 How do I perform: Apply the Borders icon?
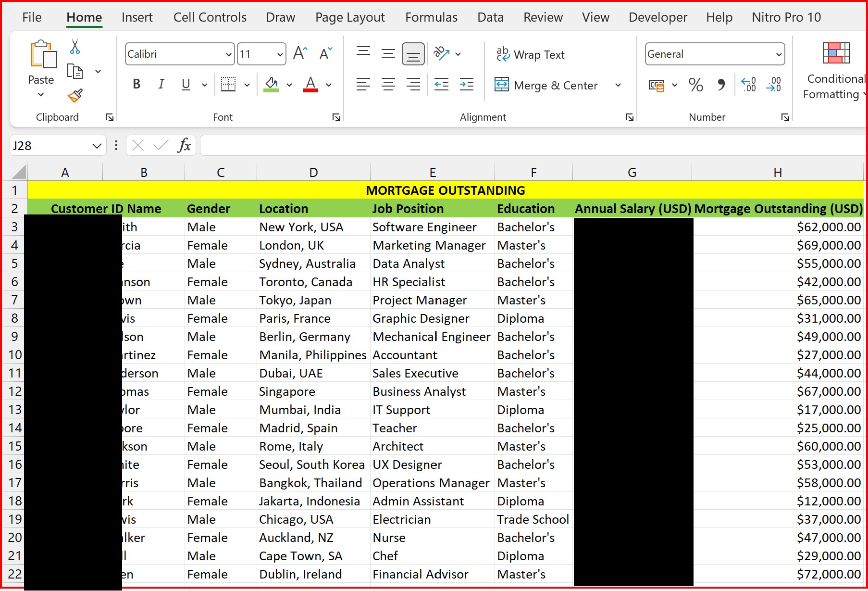click(x=228, y=85)
